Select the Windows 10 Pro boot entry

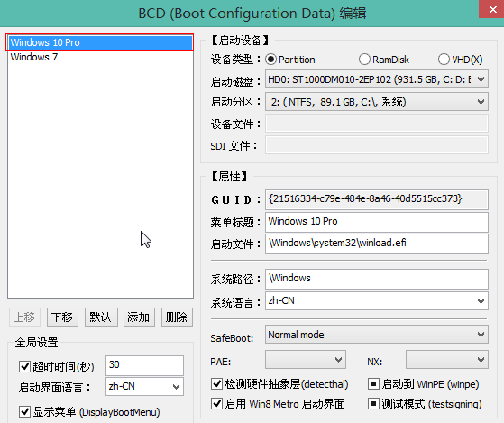tap(100, 42)
